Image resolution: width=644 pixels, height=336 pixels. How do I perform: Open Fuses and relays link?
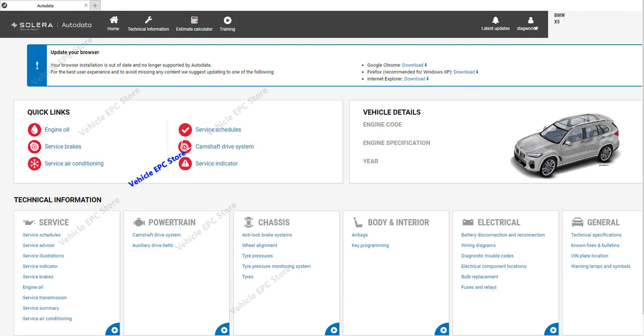pos(479,287)
